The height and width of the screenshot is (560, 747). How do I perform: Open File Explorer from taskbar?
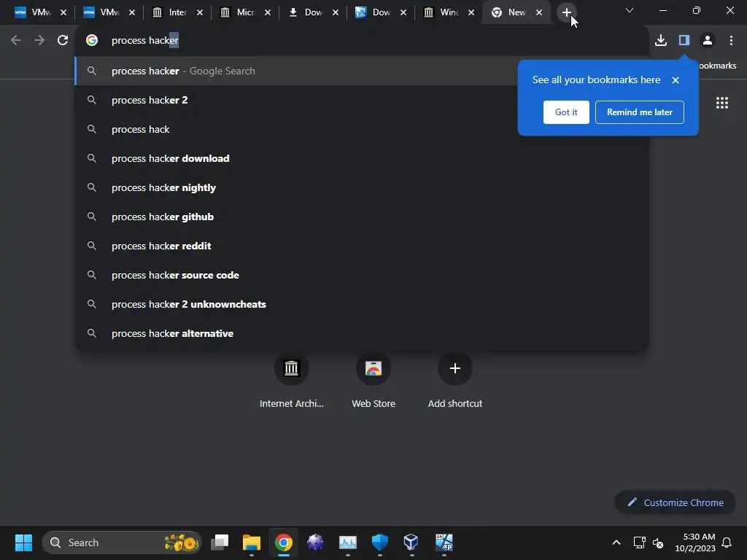click(252, 542)
